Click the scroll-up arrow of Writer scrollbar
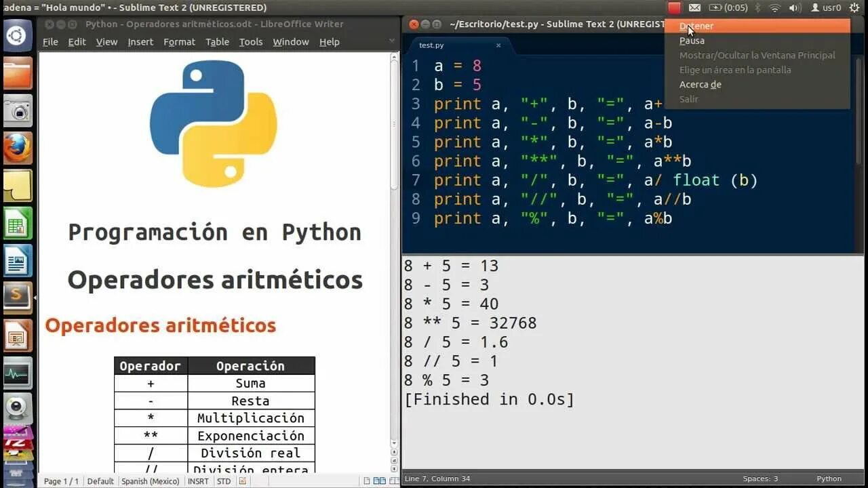Viewport: 868px width, 488px height. tap(394, 58)
